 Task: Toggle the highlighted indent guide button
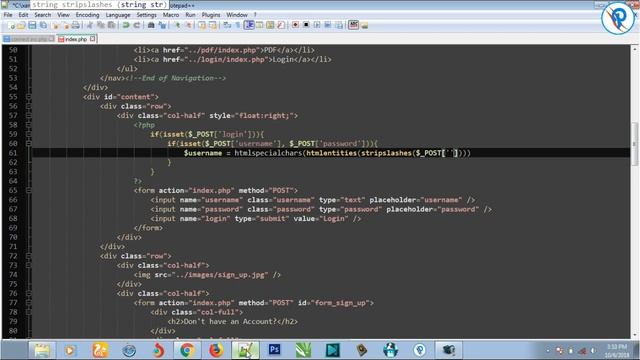249,25
